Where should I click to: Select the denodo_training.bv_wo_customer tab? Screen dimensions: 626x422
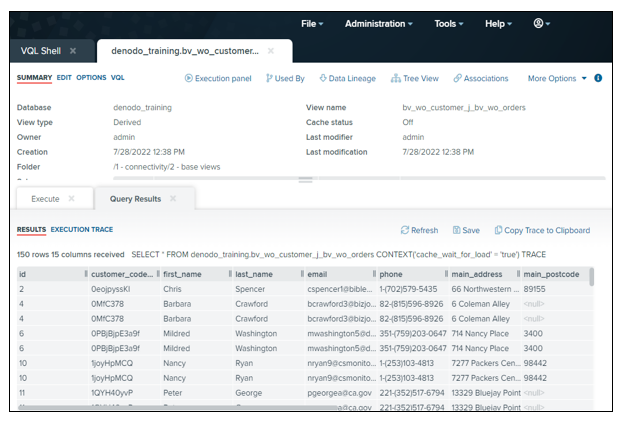click(185, 51)
